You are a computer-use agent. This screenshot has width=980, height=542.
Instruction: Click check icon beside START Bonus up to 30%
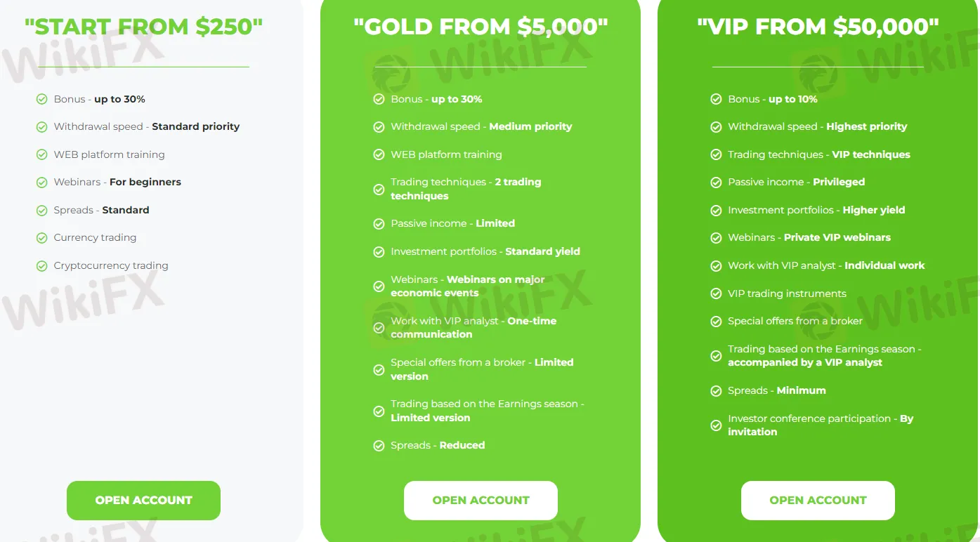[x=42, y=100]
